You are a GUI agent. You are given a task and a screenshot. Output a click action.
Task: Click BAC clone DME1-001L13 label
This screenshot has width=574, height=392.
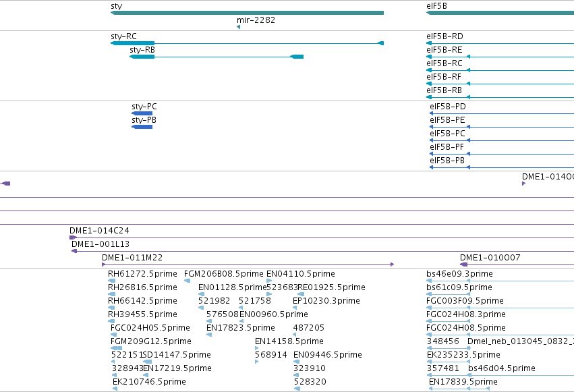coord(101,244)
